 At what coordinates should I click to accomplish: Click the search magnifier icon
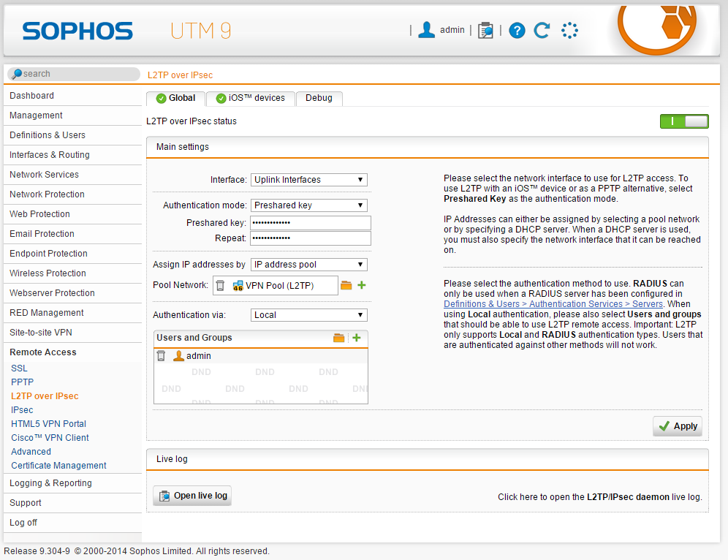(x=17, y=74)
